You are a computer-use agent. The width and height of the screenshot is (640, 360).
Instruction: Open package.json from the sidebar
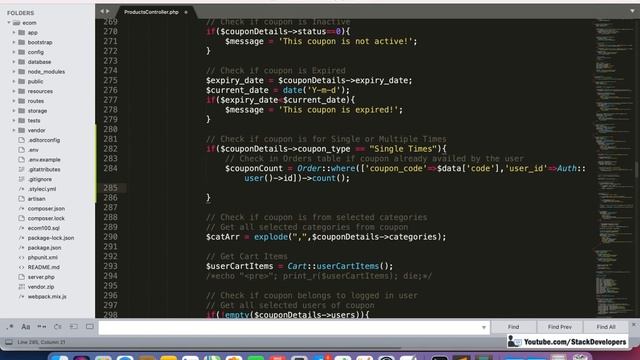point(44,248)
